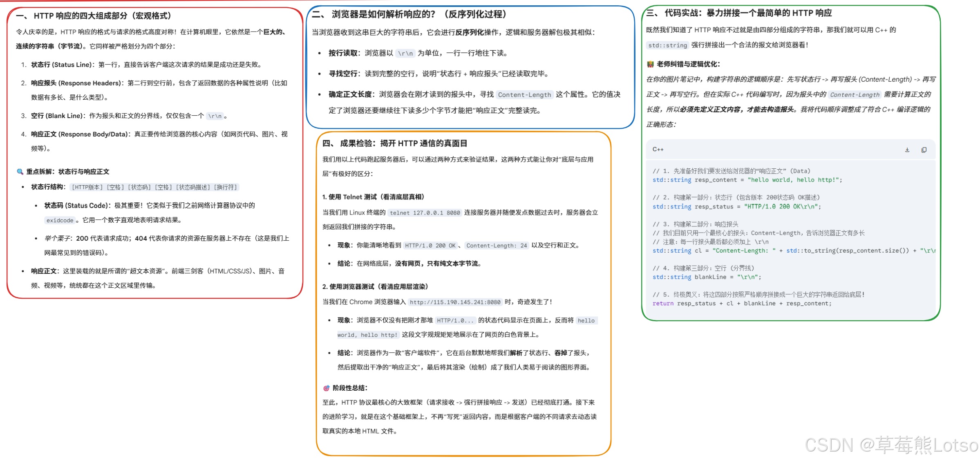Click inline code "HTTP/1.0 200 OK" in the 现象 bullet
The image size is (980, 461).
pyautogui.click(x=430, y=246)
